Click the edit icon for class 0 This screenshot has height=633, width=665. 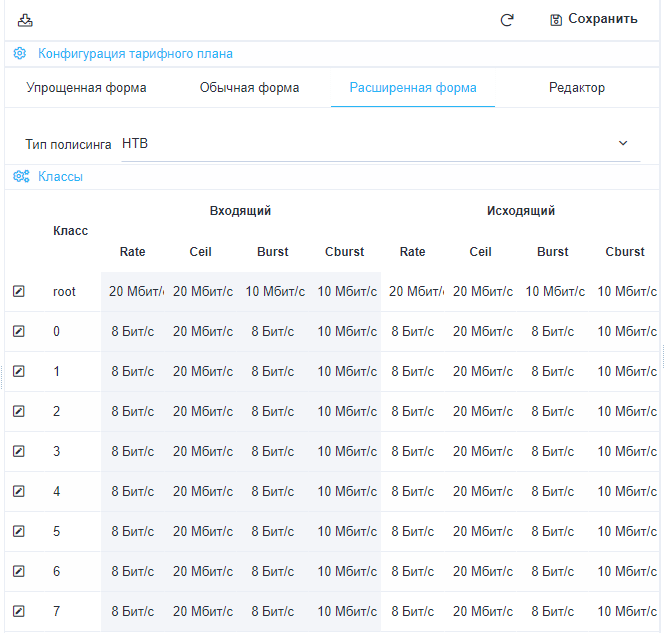click(x=18, y=332)
